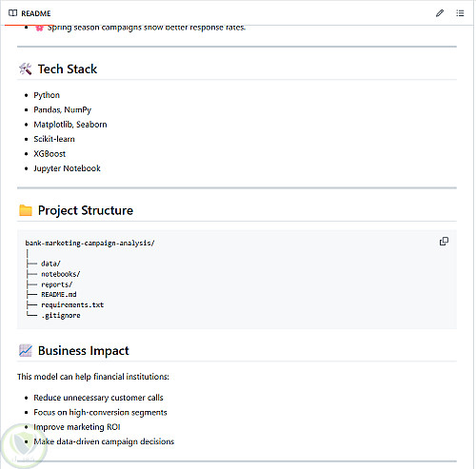Viewport: 476px width, 469px height.
Task: Click the Project Structure heading
Action: (86, 210)
